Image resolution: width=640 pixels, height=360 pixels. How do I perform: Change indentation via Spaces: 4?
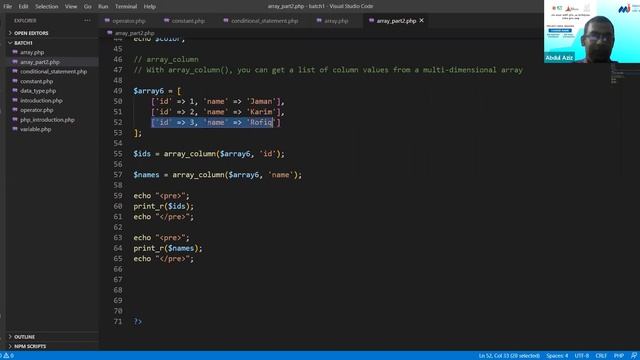tap(557, 356)
